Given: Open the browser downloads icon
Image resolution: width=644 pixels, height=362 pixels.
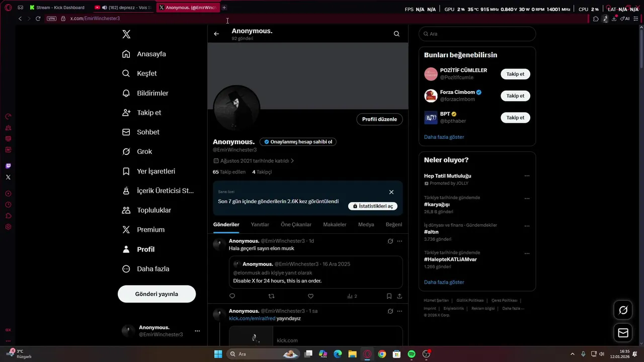Looking at the screenshot, I should pos(614,19).
